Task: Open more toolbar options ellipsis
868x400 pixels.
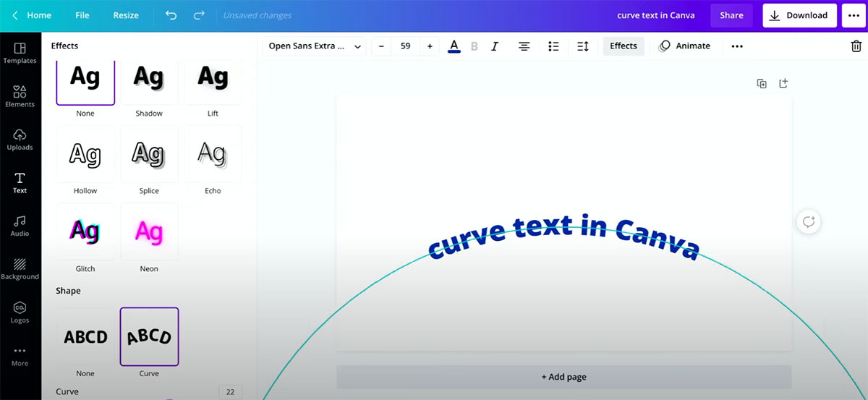Action: click(x=737, y=46)
